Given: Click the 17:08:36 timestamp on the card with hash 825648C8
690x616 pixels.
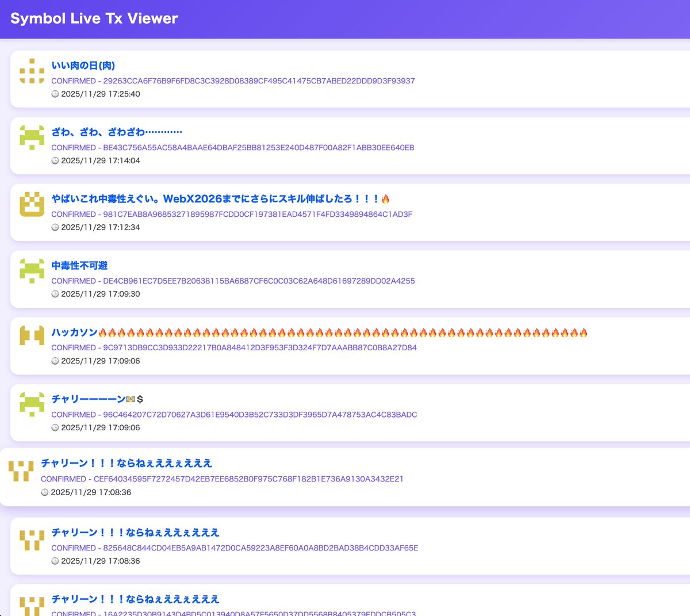Looking at the screenshot, I should [x=101, y=561].
